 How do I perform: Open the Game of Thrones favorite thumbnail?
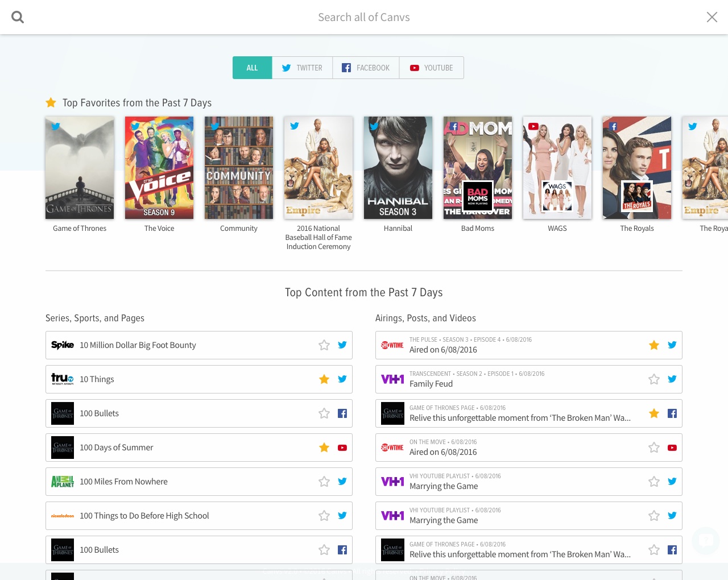tap(80, 168)
